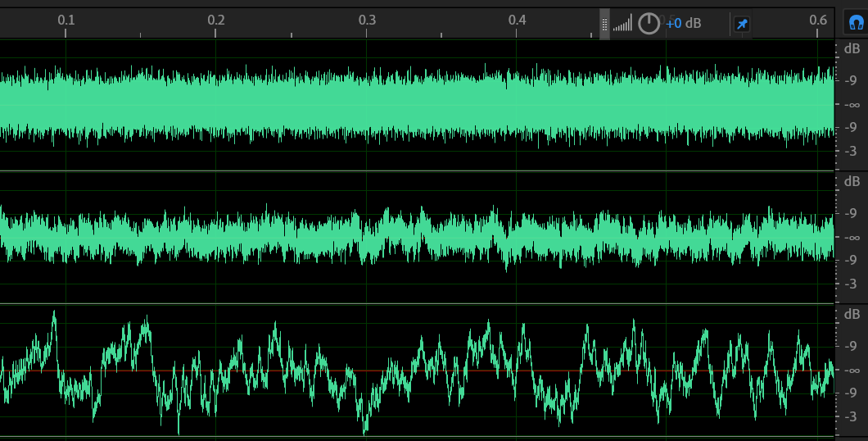Click the 0.4 mark on the time ruler
Image resolution: width=868 pixels, height=441 pixels.
click(x=518, y=20)
